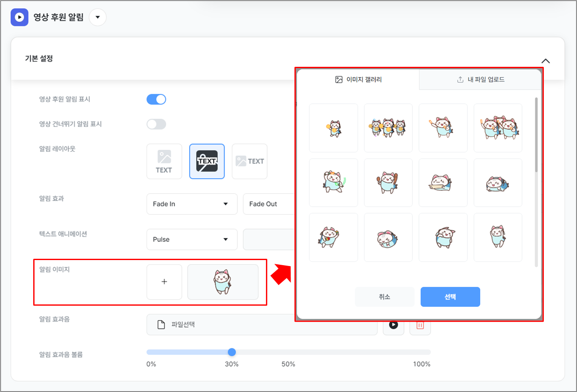Play the alert sound effect preview
The image size is (577, 392).
[x=393, y=325]
